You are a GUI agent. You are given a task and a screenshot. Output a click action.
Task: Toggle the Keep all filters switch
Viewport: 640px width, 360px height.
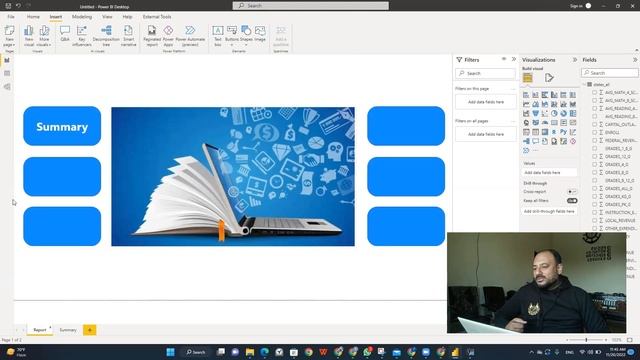coord(572,200)
